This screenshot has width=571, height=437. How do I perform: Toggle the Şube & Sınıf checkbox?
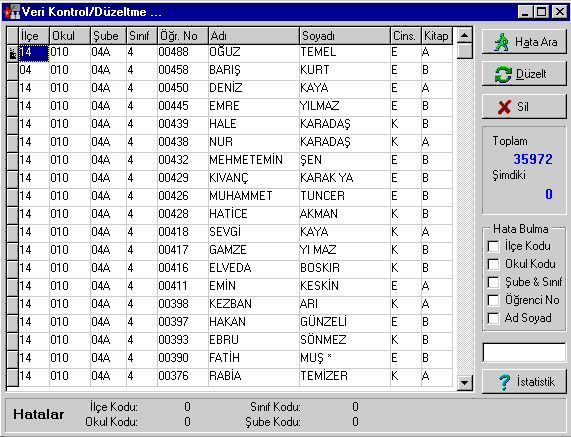coord(493,282)
